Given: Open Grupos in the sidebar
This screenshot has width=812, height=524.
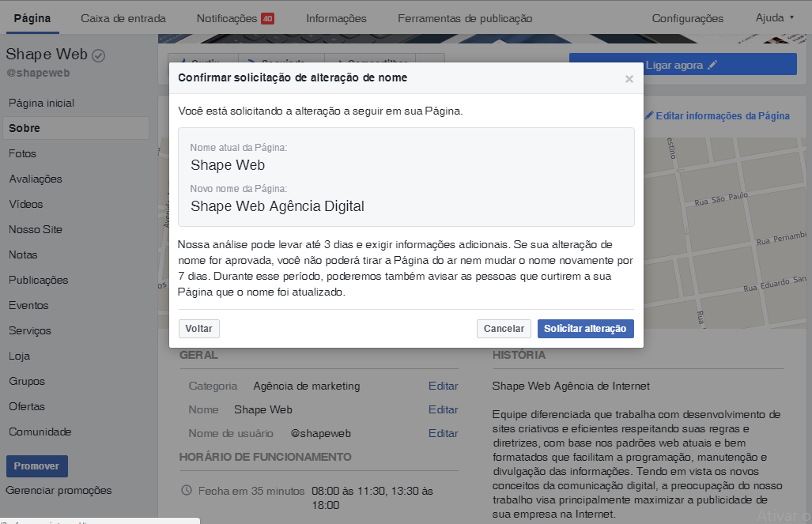Looking at the screenshot, I should tap(27, 381).
